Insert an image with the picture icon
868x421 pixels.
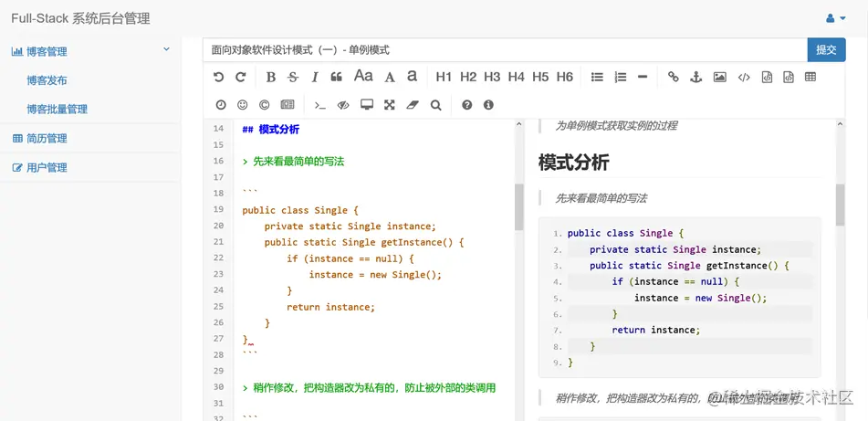tap(719, 77)
